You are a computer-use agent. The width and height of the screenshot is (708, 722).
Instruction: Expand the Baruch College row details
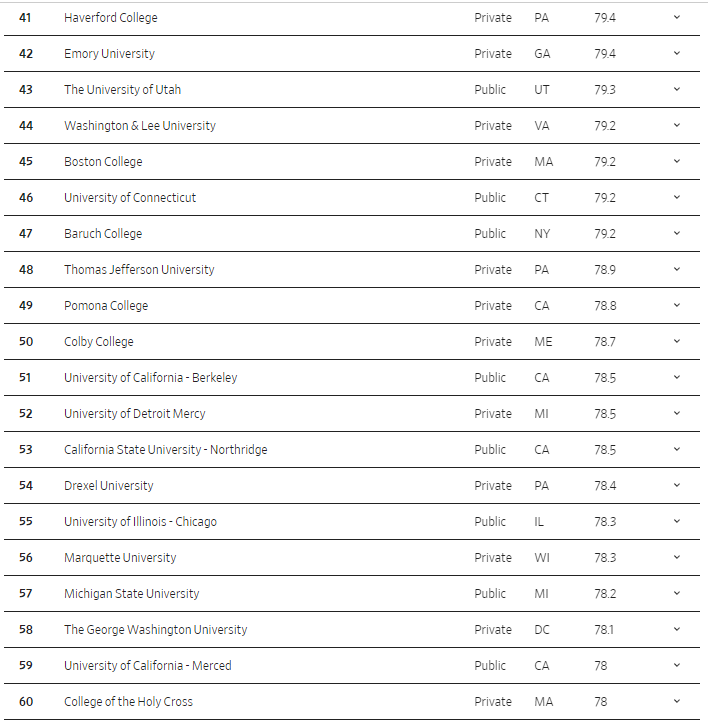[x=676, y=234]
